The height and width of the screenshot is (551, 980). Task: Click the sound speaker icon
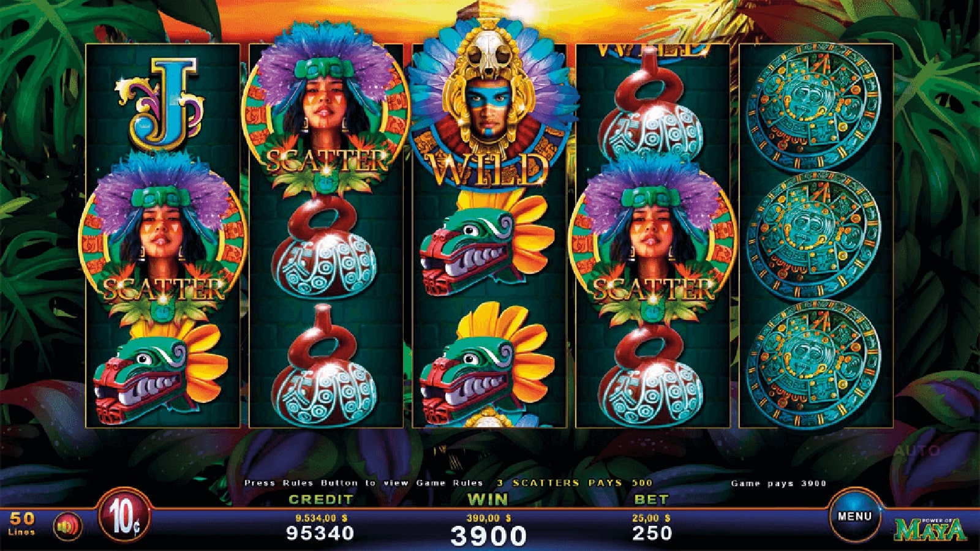point(68,527)
